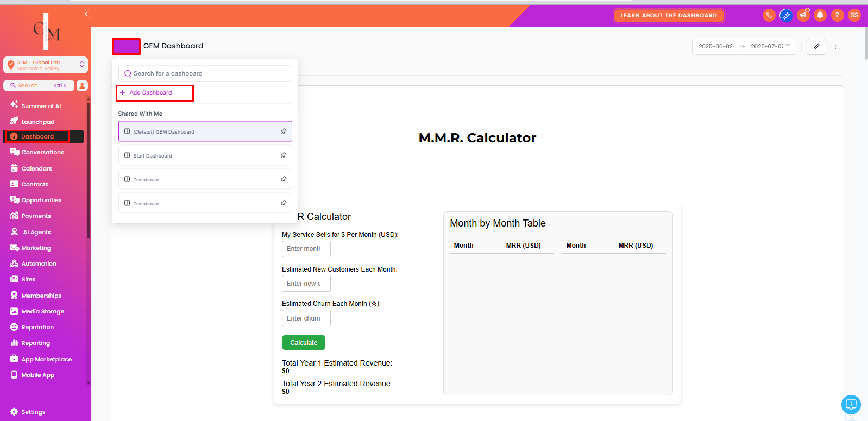Click the App Marketplace sidebar icon
868x421 pixels.
14,359
